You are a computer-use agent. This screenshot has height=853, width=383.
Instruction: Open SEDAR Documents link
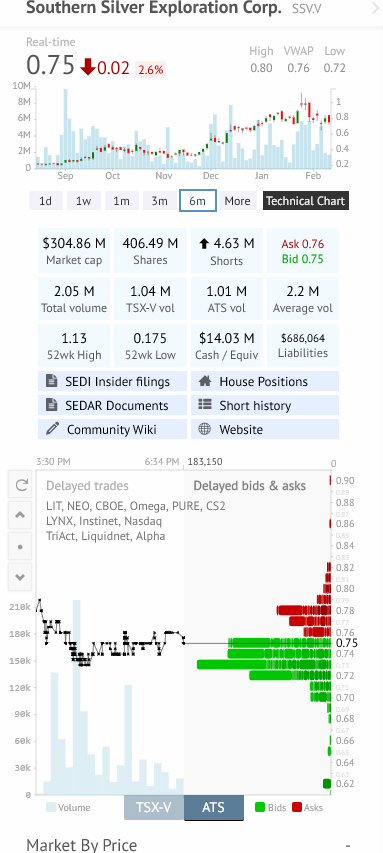[x=112, y=405]
